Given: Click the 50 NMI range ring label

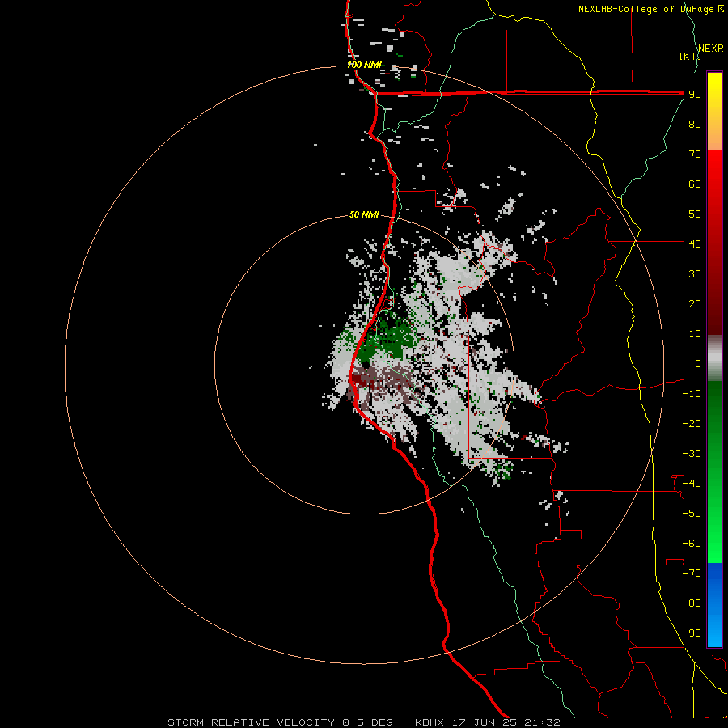Looking at the screenshot, I should 365,214.
